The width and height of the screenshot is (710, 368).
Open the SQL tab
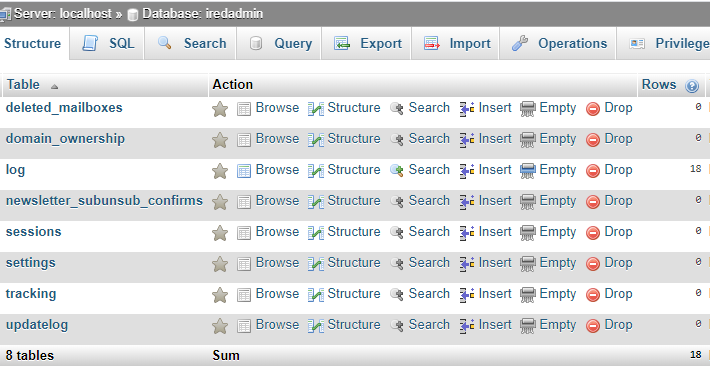(x=108, y=43)
